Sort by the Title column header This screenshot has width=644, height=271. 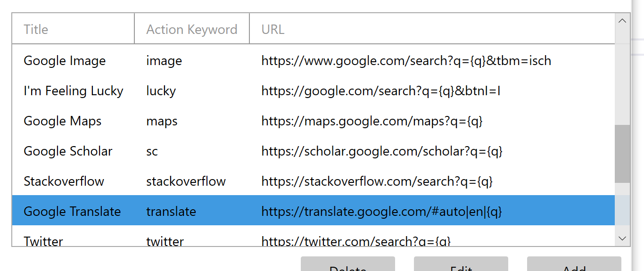pos(73,29)
